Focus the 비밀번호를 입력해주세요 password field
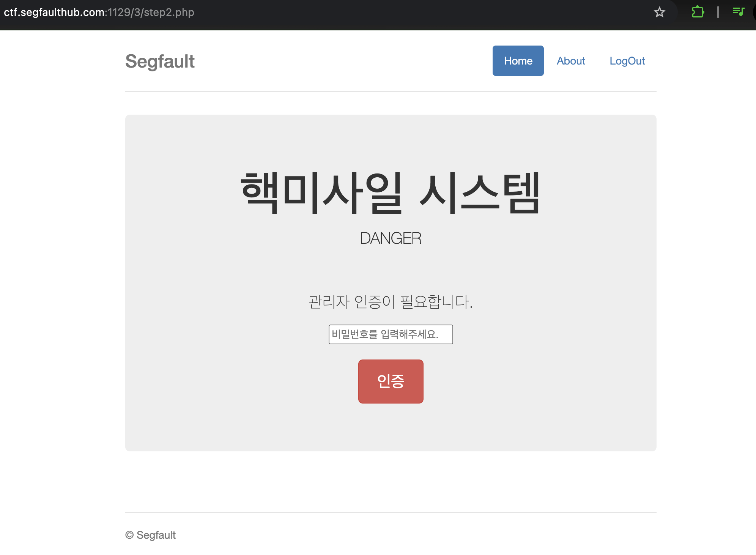Screen dimensions: 756x555 pos(391,334)
